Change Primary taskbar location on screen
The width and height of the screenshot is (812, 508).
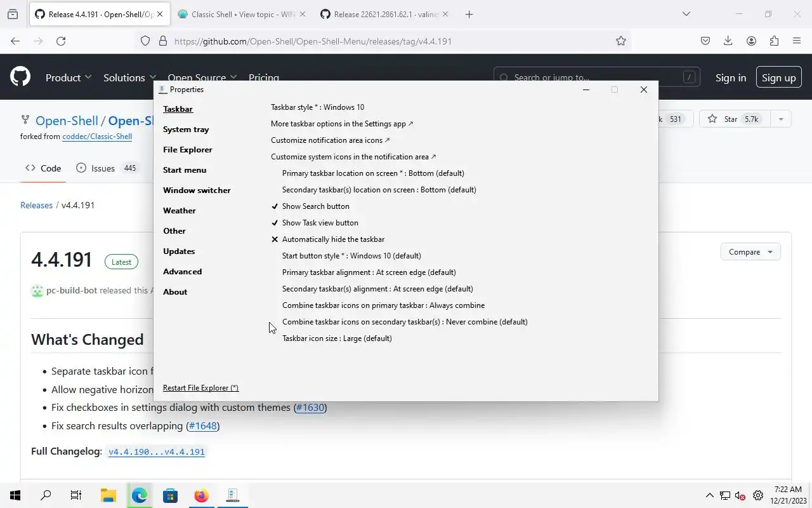[x=373, y=173]
